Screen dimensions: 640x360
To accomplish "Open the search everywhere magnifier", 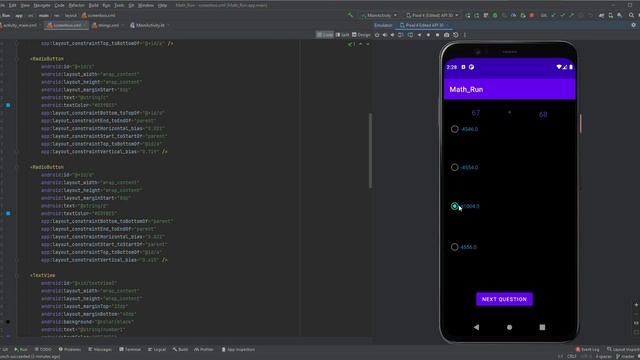I will click(631, 15).
